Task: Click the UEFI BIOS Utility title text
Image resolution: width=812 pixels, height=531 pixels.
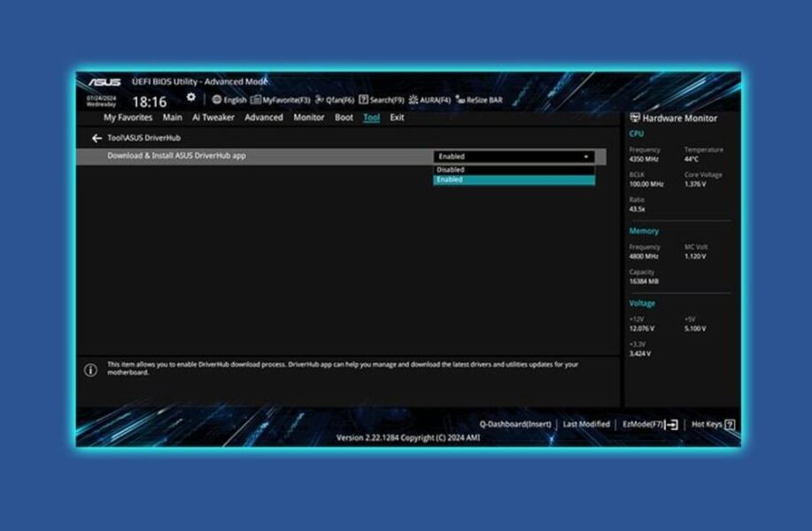Action: [x=200, y=81]
